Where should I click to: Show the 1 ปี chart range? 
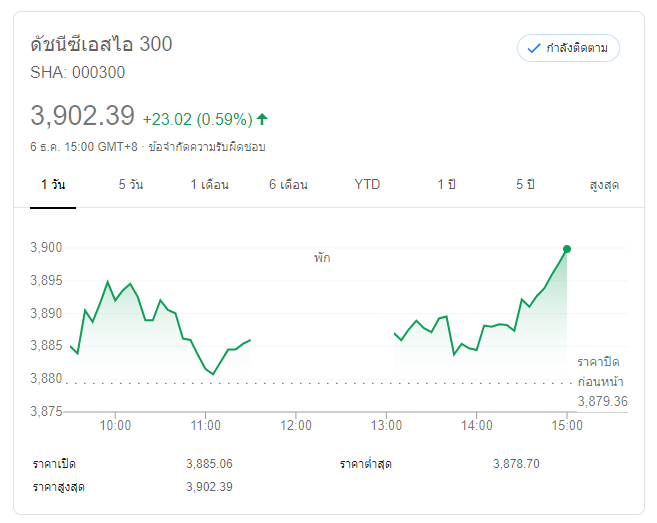click(446, 185)
